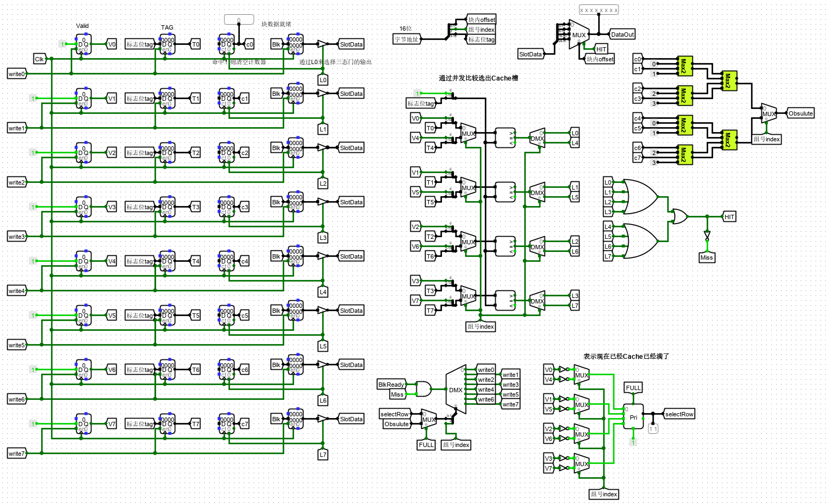Click the '1 1' probe below Pri output
The width and height of the screenshot is (826, 504).
click(653, 429)
